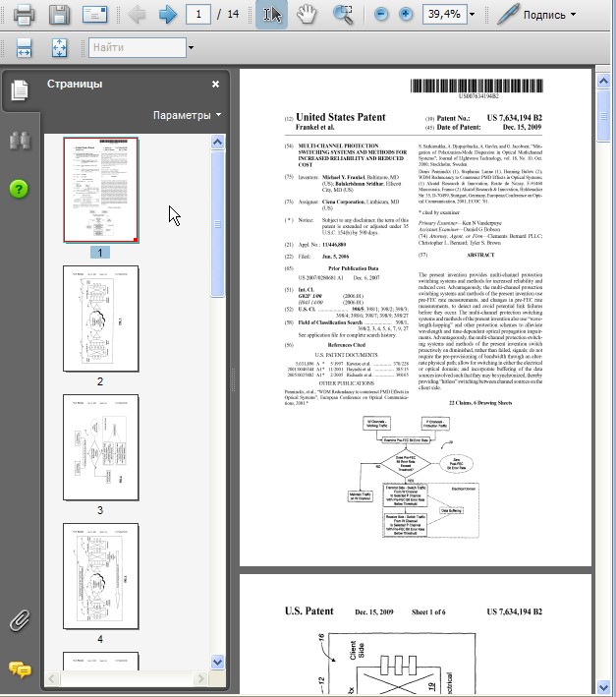The height and width of the screenshot is (697, 616).
Task: Go to next page arrow
Action: [x=167, y=15]
